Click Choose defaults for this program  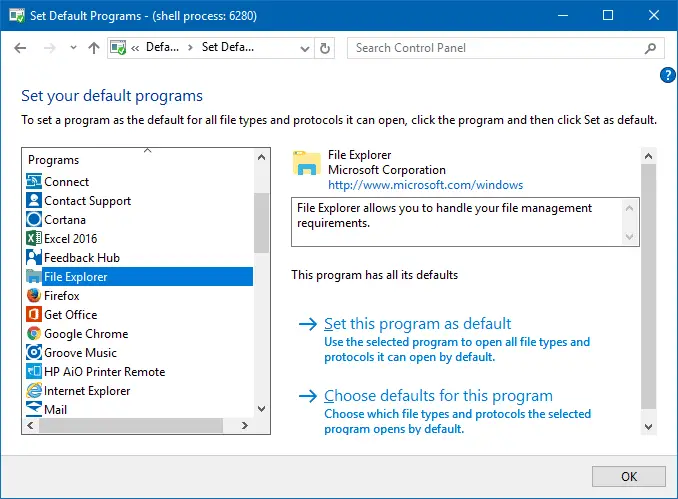(438, 396)
